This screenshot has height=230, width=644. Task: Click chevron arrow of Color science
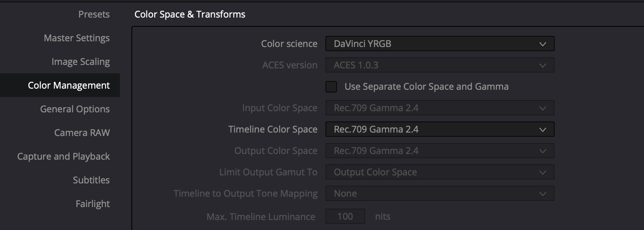542,44
